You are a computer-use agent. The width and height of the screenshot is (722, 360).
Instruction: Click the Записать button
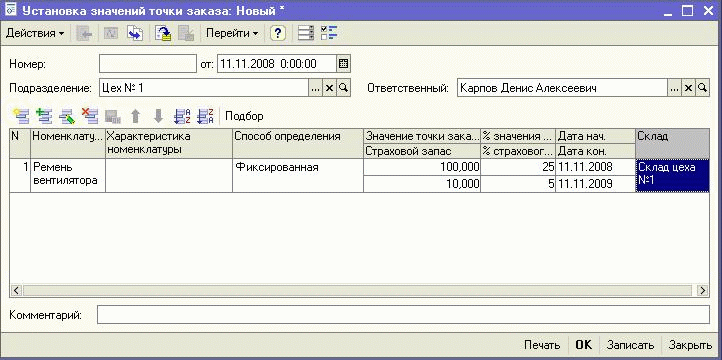(x=630, y=345)
